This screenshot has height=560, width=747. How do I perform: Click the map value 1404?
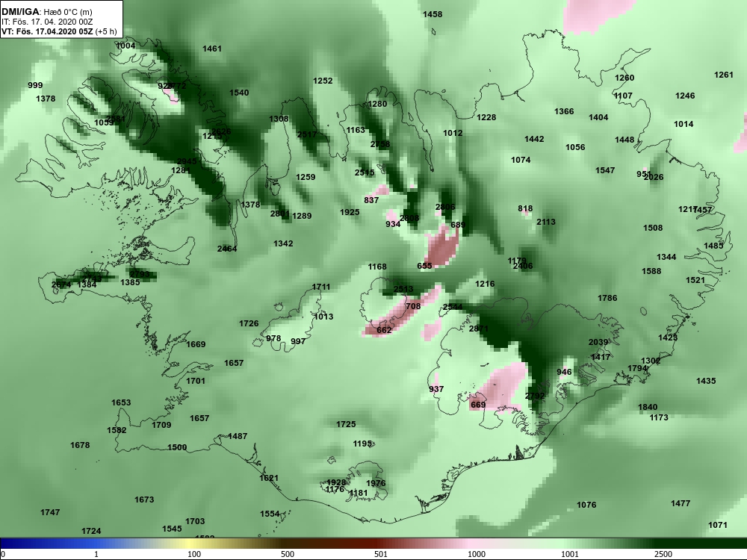[598, 117]
